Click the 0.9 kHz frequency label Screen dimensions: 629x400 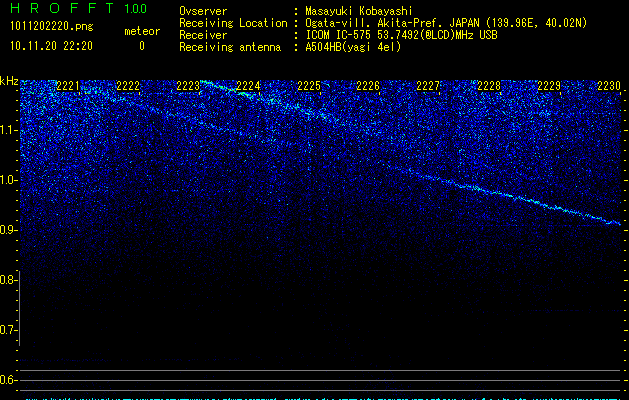[9, 230]
